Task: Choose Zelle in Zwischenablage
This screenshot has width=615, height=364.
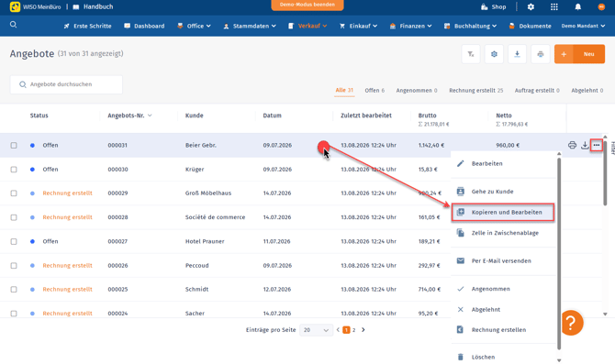Action: click(504, 233)
